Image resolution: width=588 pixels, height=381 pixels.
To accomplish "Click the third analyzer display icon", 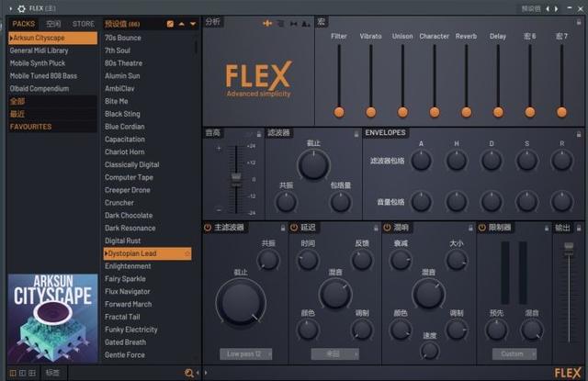I will 294,24.
